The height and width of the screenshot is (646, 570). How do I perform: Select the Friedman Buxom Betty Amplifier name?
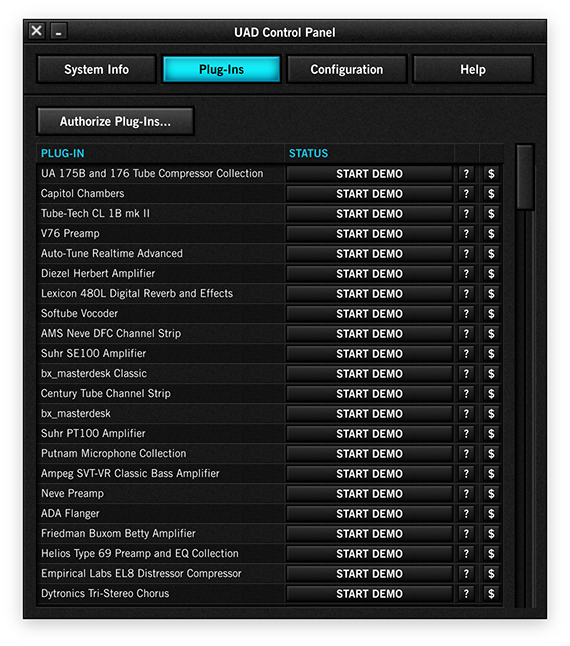pyautogui.click(x=118, y=534)
